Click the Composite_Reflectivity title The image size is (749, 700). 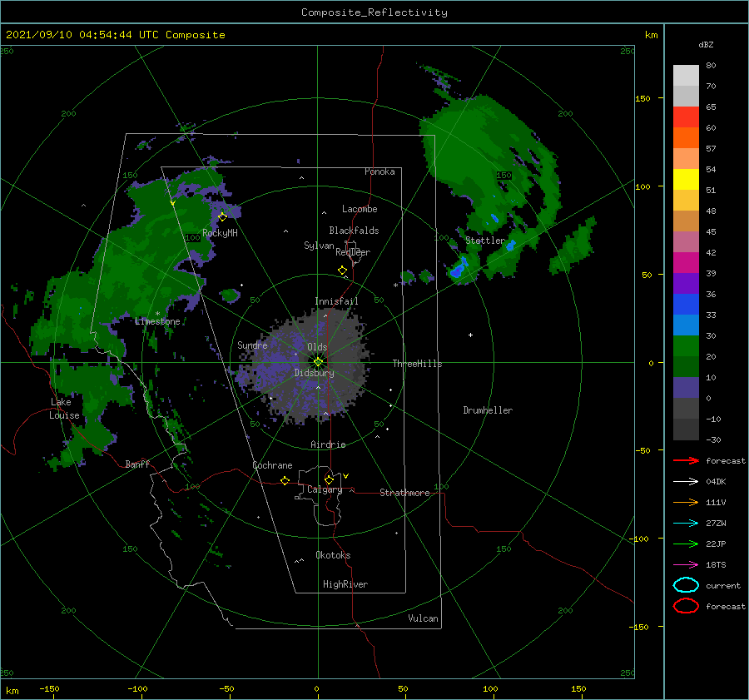374,12
